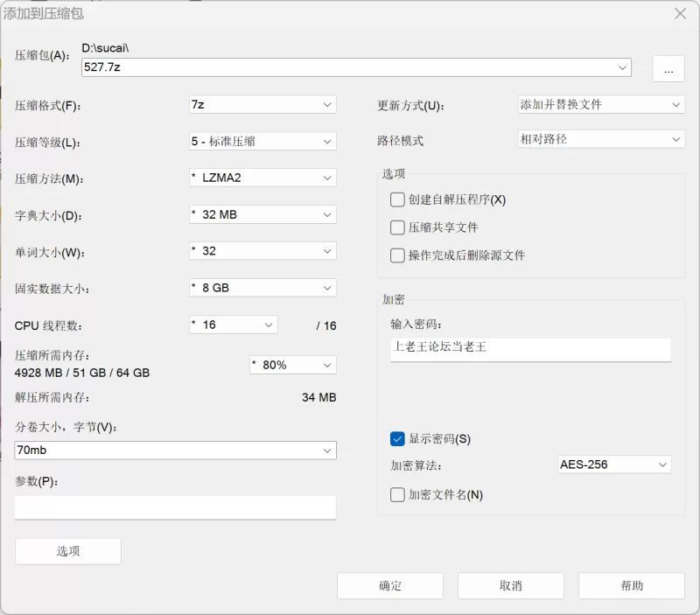700x615 pixels.
Task: Open the CPU threads count dropdown
Action: [x=234, y=325]
